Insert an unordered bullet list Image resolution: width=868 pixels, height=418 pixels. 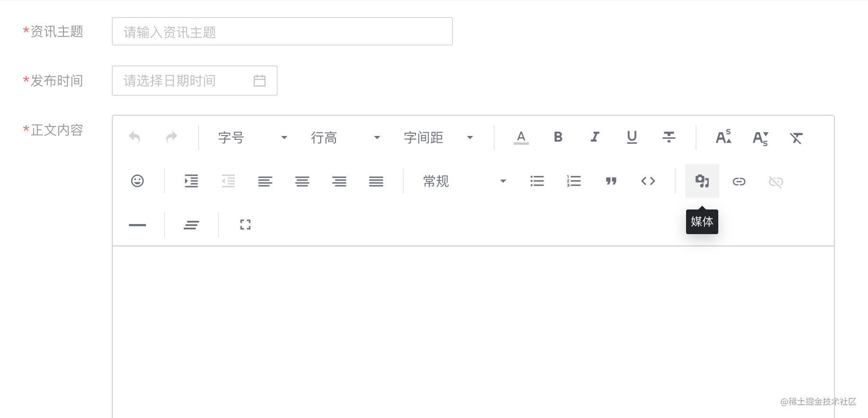(x=537, y=181)
